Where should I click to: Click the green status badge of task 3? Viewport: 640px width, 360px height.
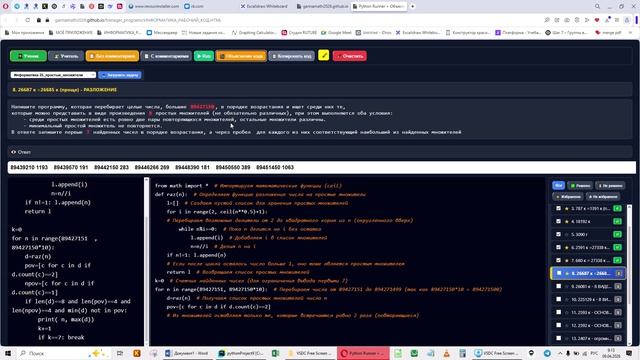pos(618,209)
